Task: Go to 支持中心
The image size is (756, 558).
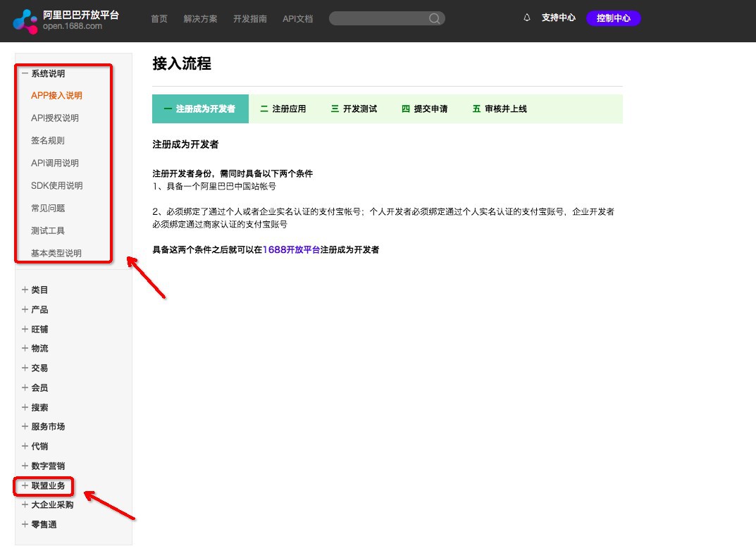Action: pyautogui.click(x=558, y=18)
